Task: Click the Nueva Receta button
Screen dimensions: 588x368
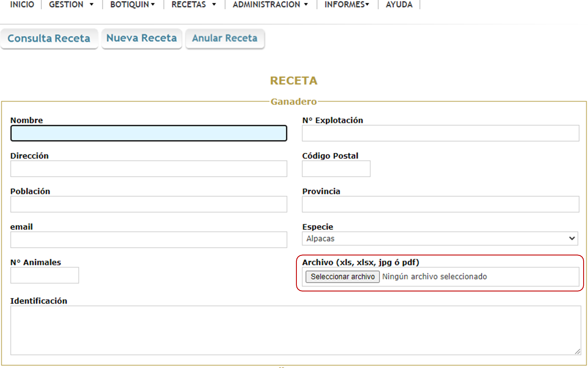Action: click(141, 38)
